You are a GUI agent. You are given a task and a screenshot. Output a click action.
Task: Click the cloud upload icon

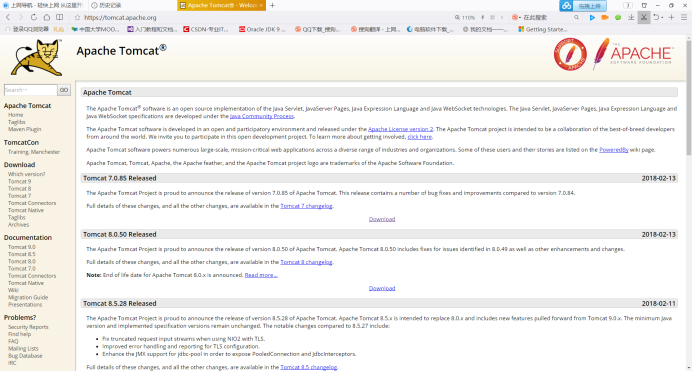pos(566,6)
